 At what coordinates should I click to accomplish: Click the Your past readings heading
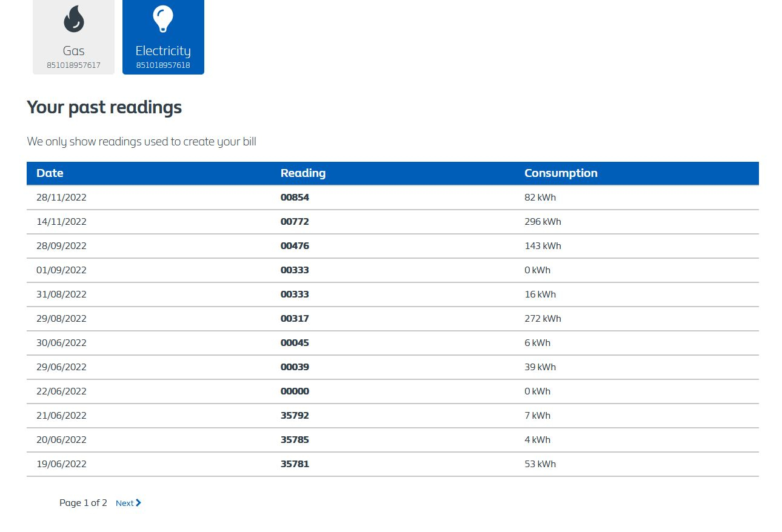tap(104, 107)
